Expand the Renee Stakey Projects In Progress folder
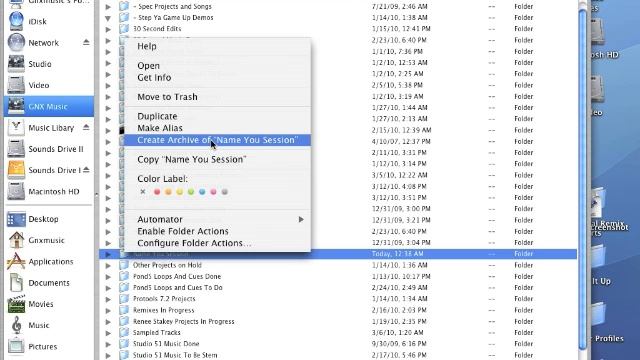Image resolution: width=640 pixels, height=360 pixels. click(108, 322)
